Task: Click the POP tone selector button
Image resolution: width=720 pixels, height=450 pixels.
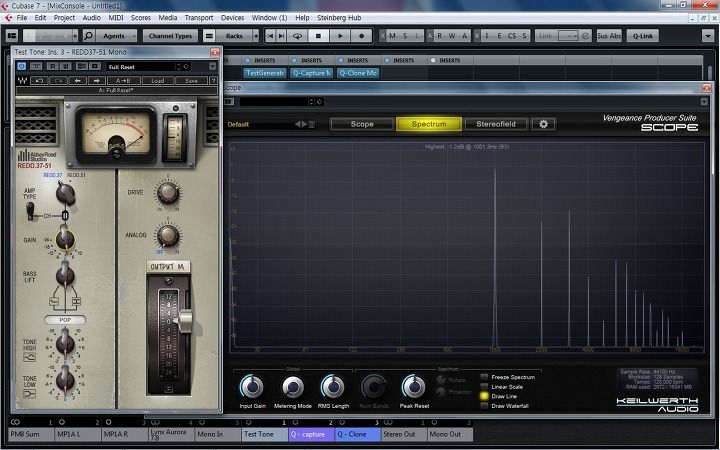Action: coord(65,320)
